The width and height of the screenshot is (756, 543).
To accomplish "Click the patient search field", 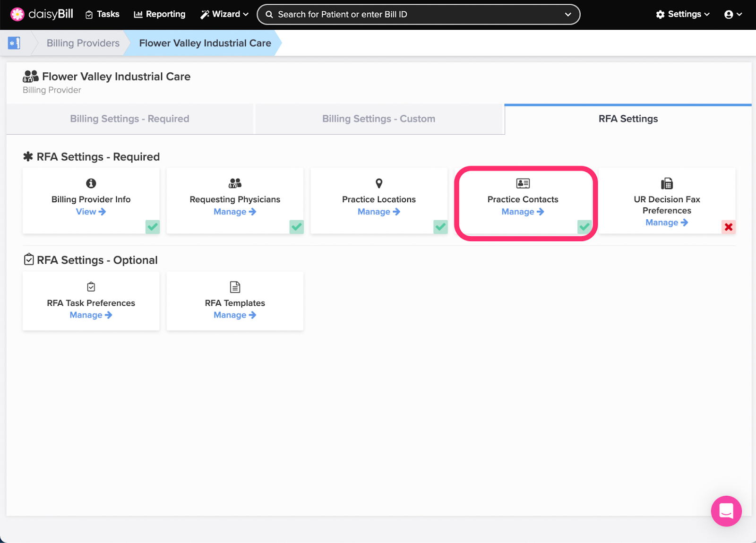I will (x=418, y=14).
